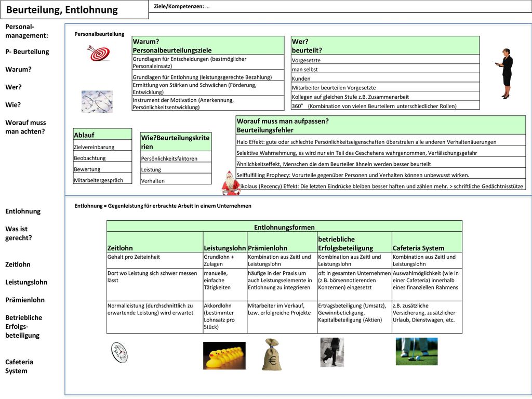The image size is (532, 399).
Task: Click the 'Ähnlichkeitseffekt' row
Action: [381, 163]
